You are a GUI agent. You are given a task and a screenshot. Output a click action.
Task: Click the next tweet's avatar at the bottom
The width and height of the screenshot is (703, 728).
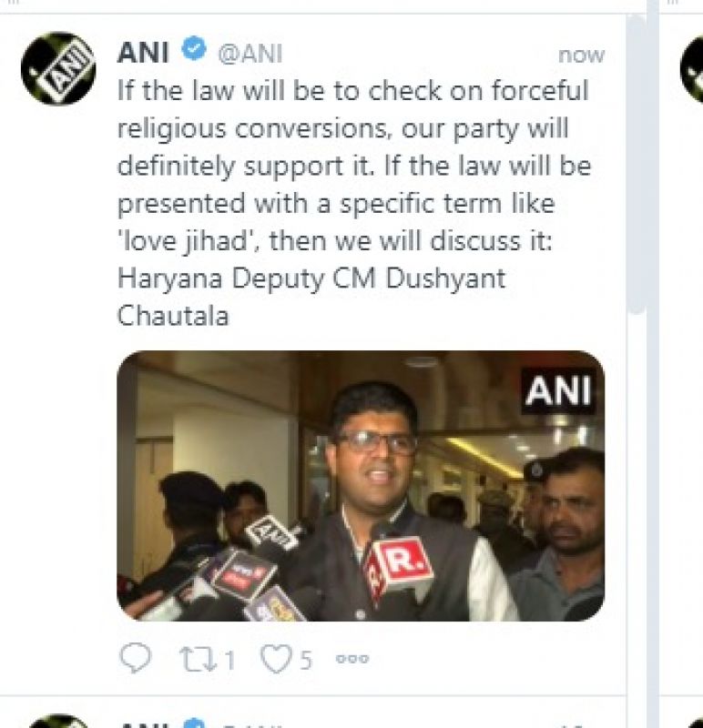coord(58,721)
